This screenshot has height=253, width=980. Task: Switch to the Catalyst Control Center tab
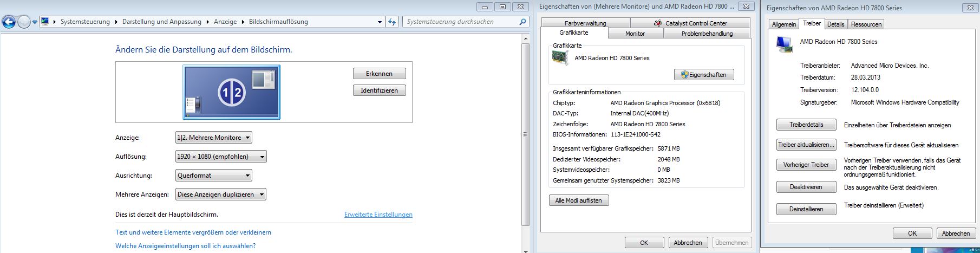690,23
